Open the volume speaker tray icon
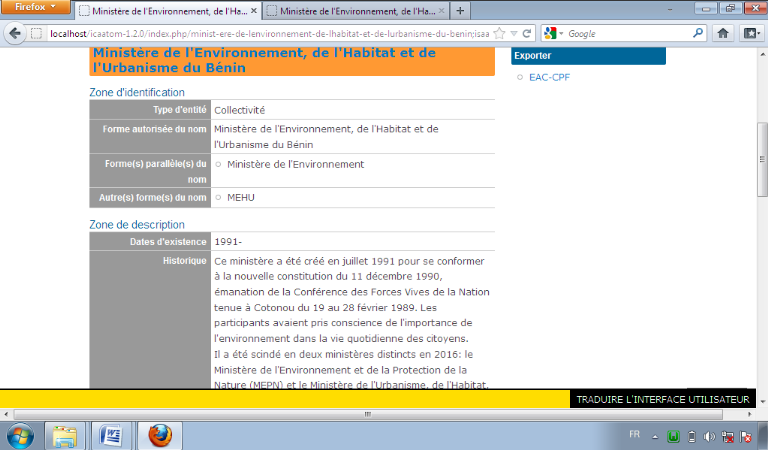 click(709, 436)
